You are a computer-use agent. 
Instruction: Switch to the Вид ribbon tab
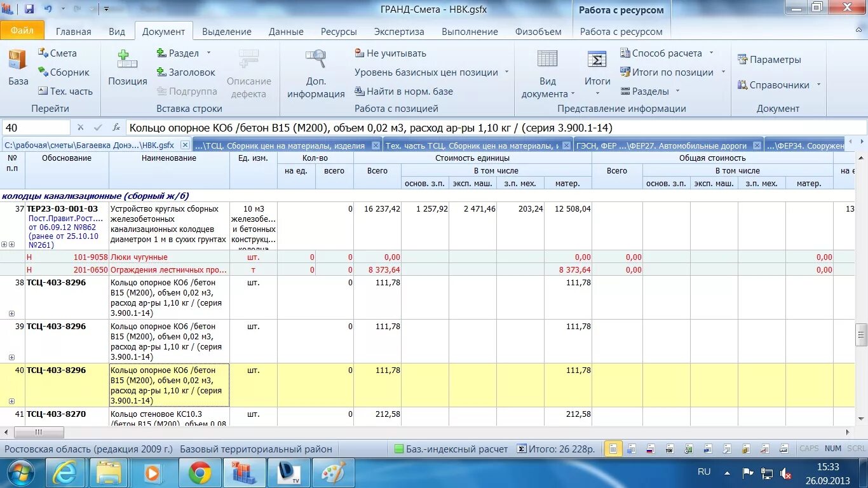pyautogui.click(x=117, y=31)
